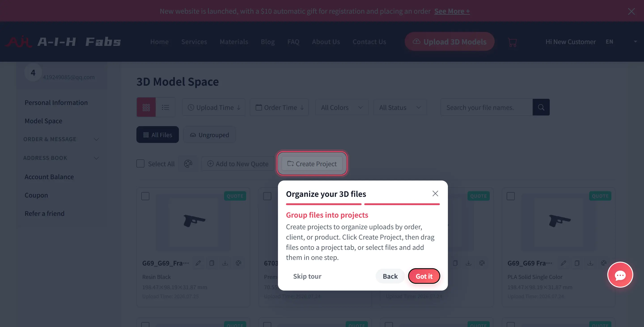Change color of Resin Black model
The image size is (644, 327).
pyautogui.click(x=239, y=263)
